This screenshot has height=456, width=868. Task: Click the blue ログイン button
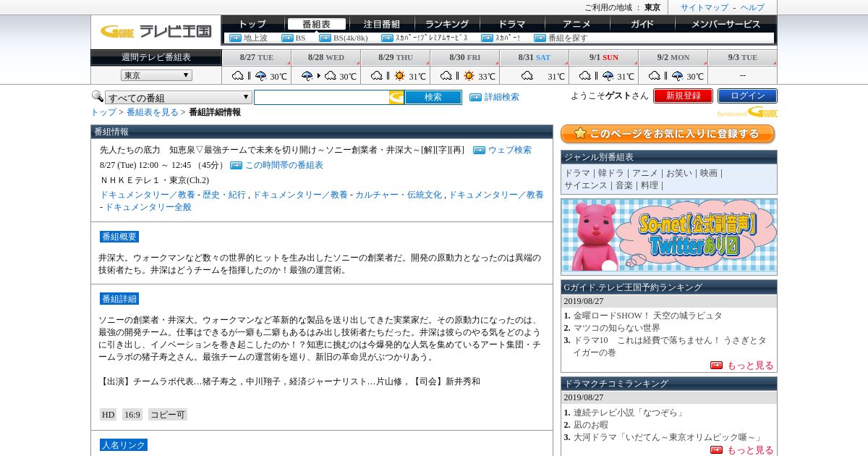point(747,96)
